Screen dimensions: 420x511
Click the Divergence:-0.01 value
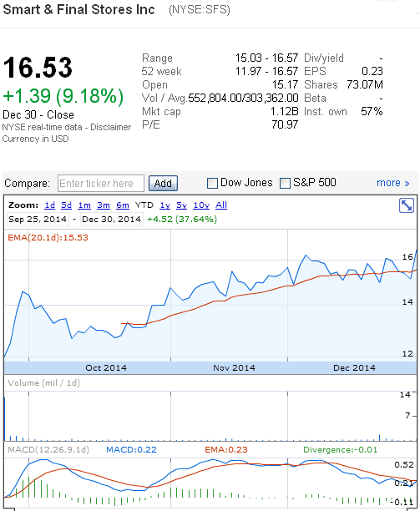click(340, 450)
